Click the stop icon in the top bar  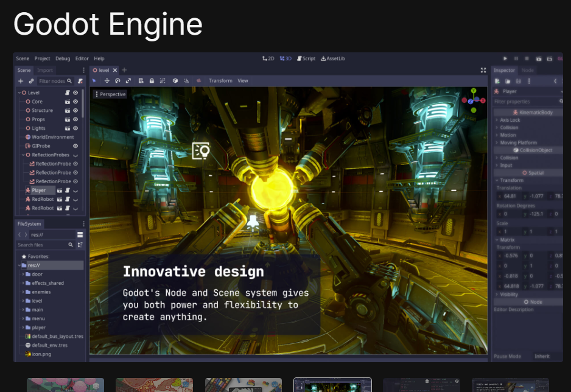527,58
